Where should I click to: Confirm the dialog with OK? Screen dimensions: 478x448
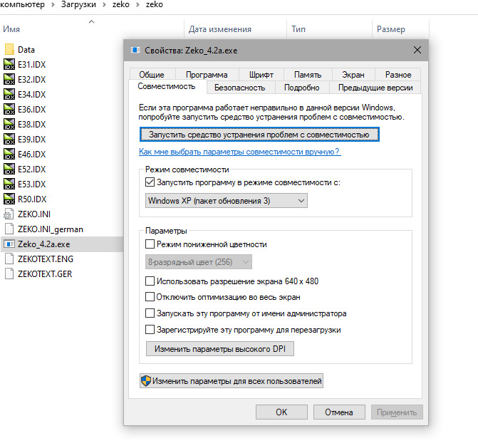[x=281, y=412]
